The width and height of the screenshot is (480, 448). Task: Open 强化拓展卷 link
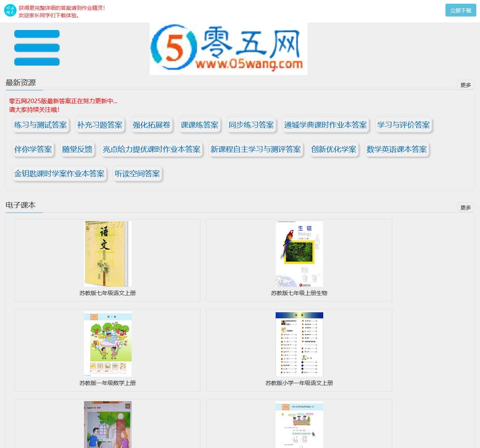point(151,125)
